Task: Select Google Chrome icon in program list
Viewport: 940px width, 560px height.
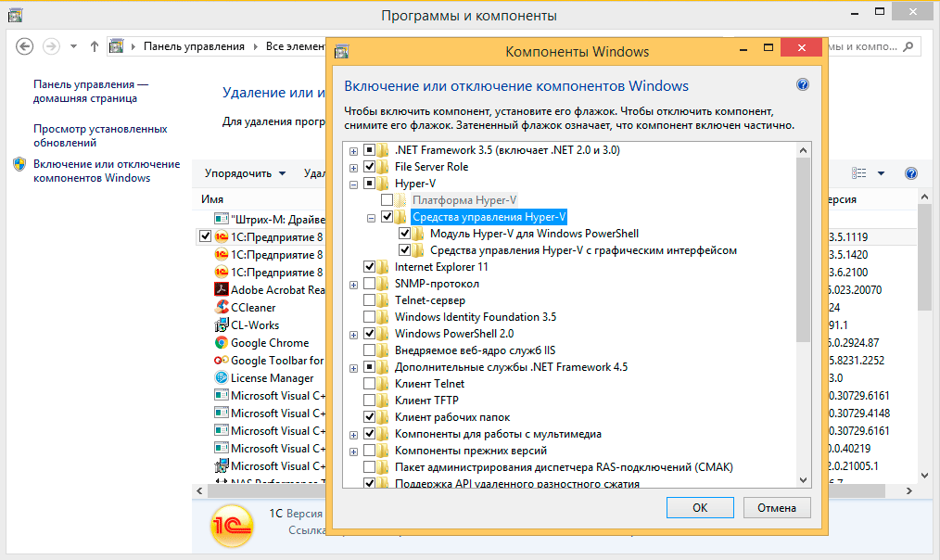Action: [222, 342]
